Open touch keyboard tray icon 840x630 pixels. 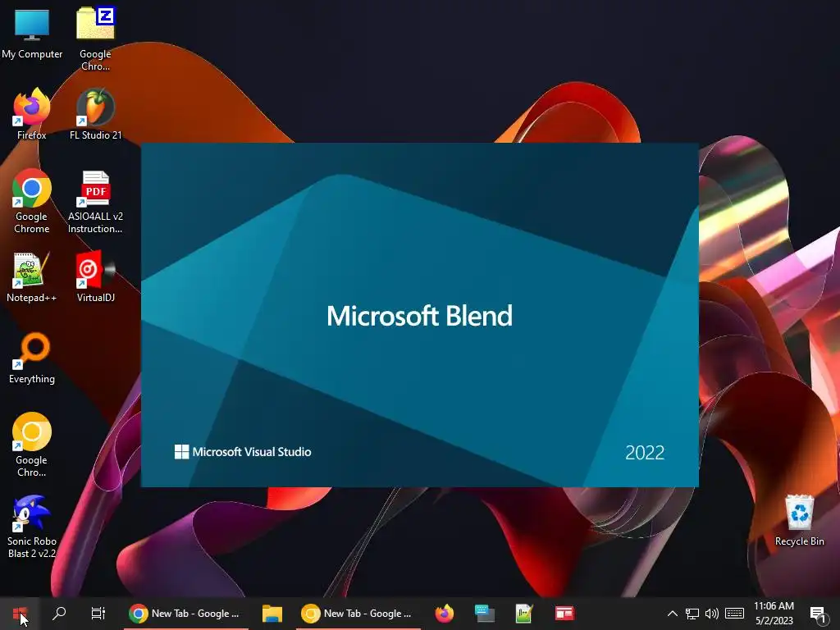(x=734, y=614)
